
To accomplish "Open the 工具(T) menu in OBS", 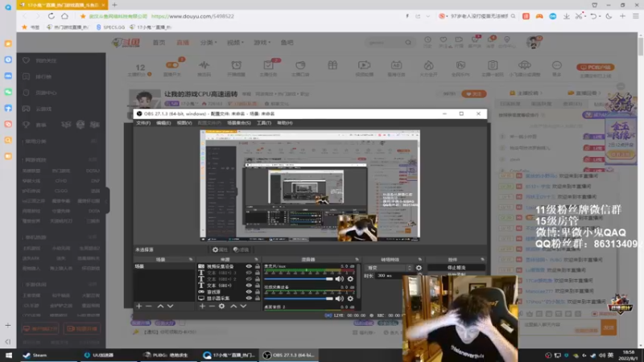I will pyautogui.click(x=264, y=123).
